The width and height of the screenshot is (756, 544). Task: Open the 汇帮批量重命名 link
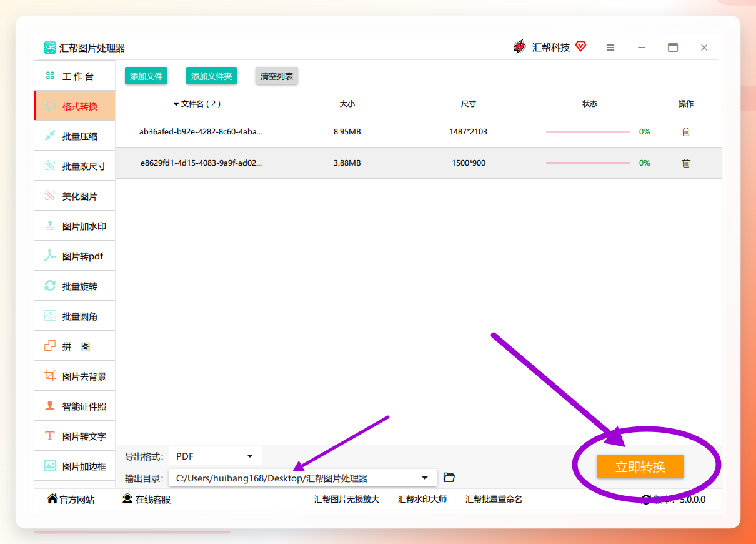494,500
